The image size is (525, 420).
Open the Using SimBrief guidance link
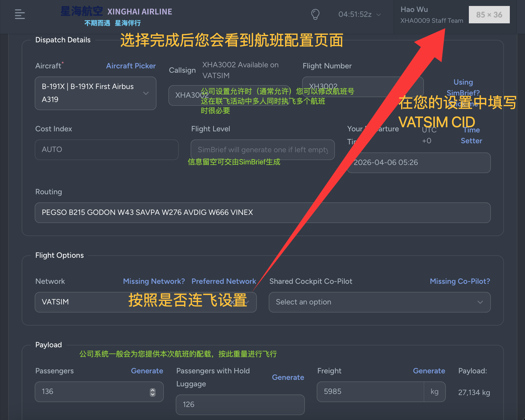click(463, 93)
